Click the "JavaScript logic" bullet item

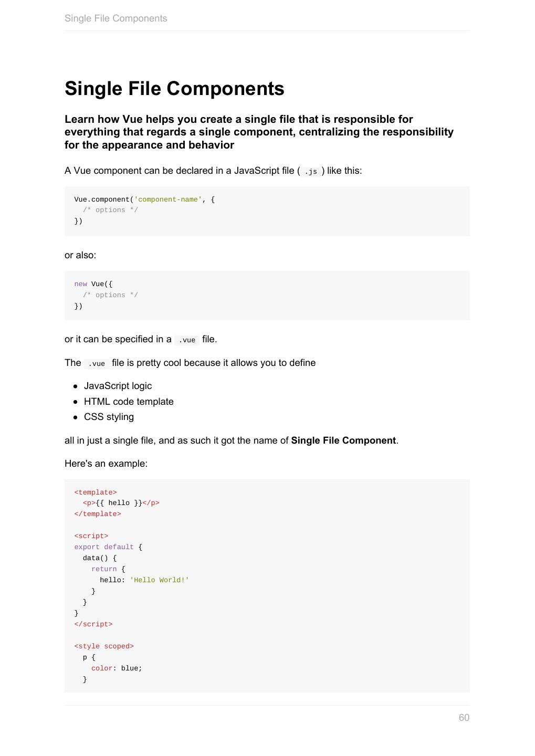click(118, 386)
